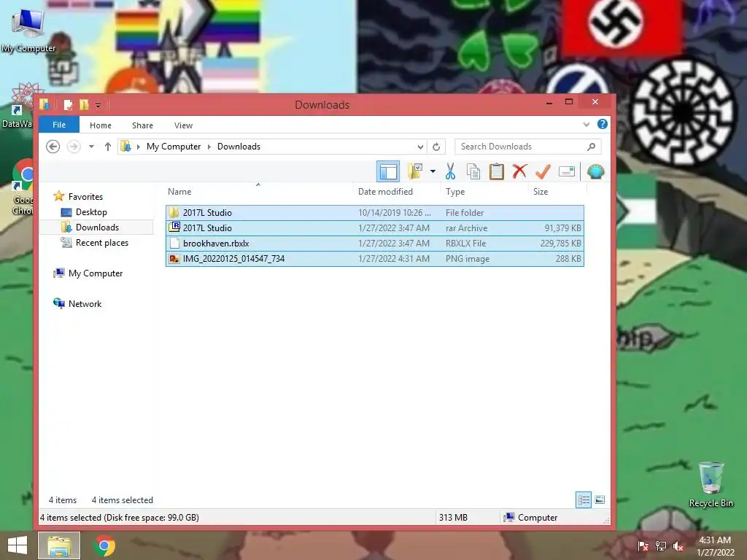The image size is (747, 560).
Task: Click the search magnifier icon
Action: [591, 147]
